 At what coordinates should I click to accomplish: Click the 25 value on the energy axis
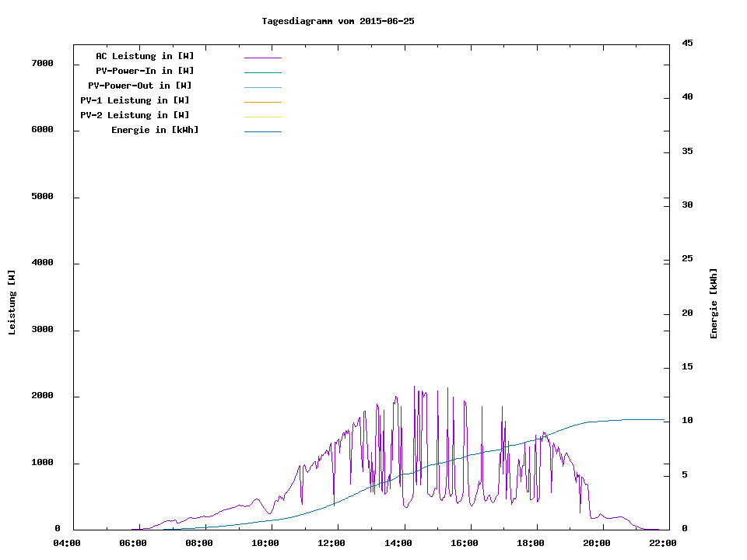click(687, 259)
